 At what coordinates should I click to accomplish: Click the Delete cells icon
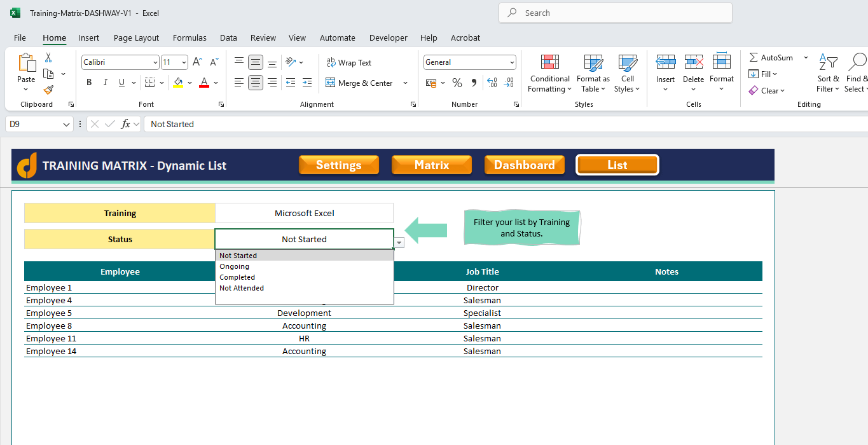click(694, 62)
